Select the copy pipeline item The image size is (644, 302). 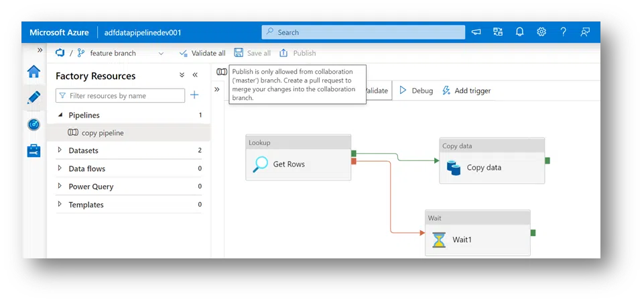(102, 133)
